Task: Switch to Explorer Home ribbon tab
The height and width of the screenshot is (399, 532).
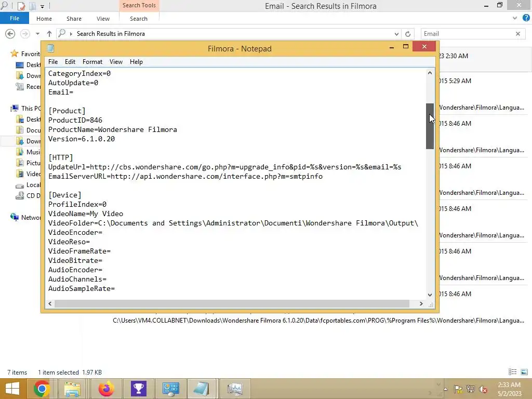Action: coord(44,19)
